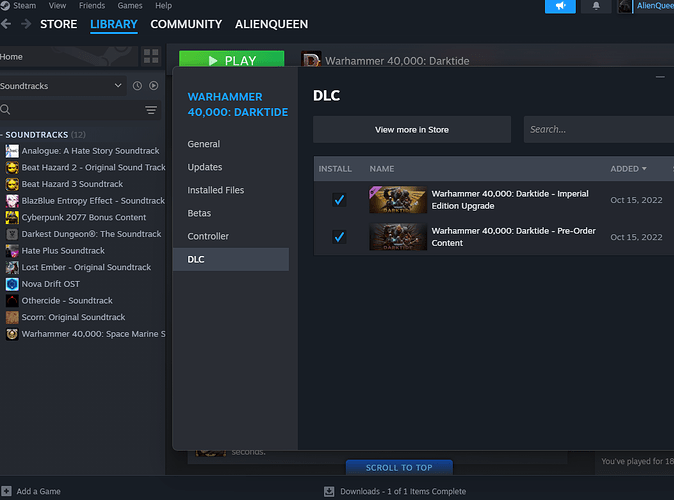Screen dimensions: 674x500
Task: Open General properties section
Action: click(x=231, y=144)
